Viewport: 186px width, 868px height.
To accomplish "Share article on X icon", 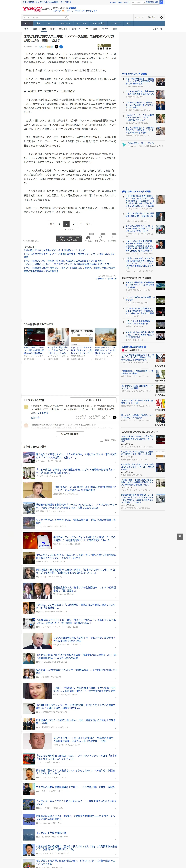I will (x=56, y=47).
